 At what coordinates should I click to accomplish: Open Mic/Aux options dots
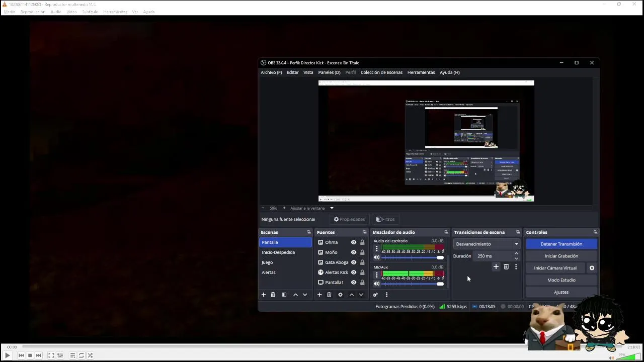point(376,275)
